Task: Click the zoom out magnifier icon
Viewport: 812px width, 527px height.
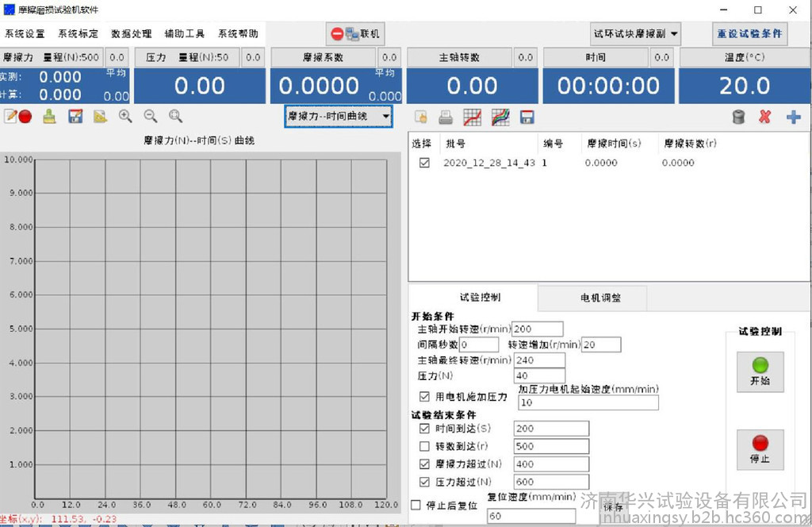Action: 151,116
